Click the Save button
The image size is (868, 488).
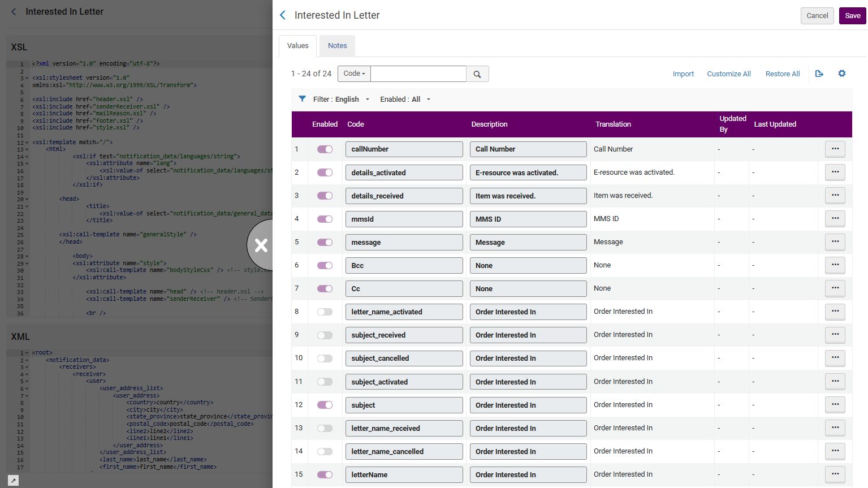tap(852, 16)
